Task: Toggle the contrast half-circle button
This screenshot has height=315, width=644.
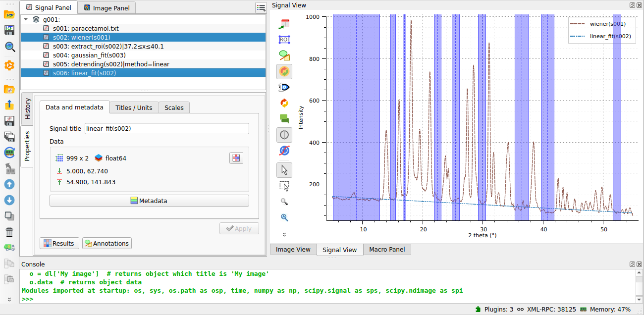Action: click(284, 135)
